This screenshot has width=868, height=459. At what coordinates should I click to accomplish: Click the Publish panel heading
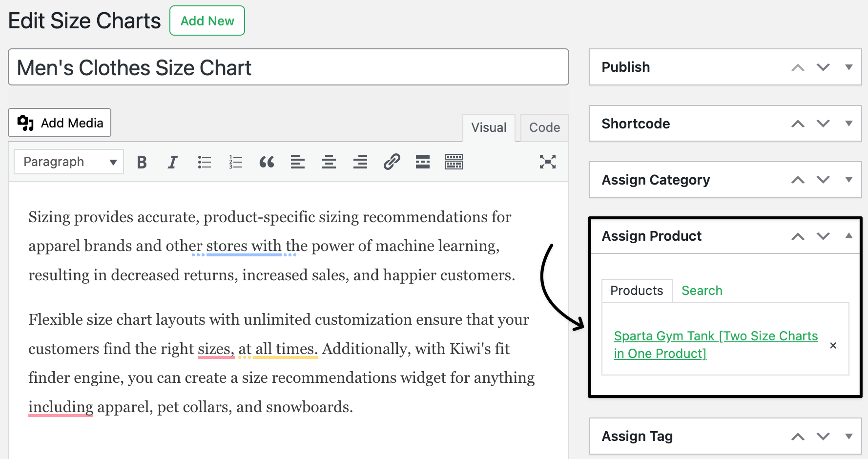coord(625,67)
